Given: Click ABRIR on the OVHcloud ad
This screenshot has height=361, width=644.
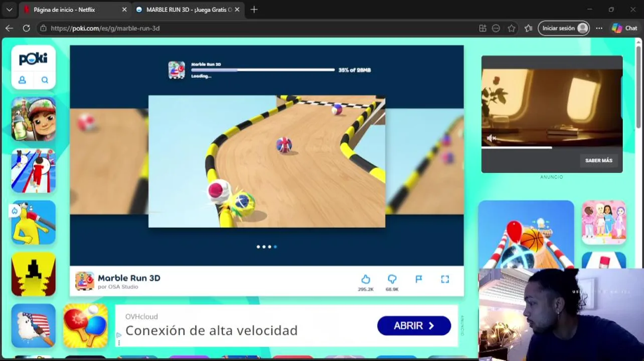Looking at the screenshot, I should pyautogui.click(x=414, y=326).
